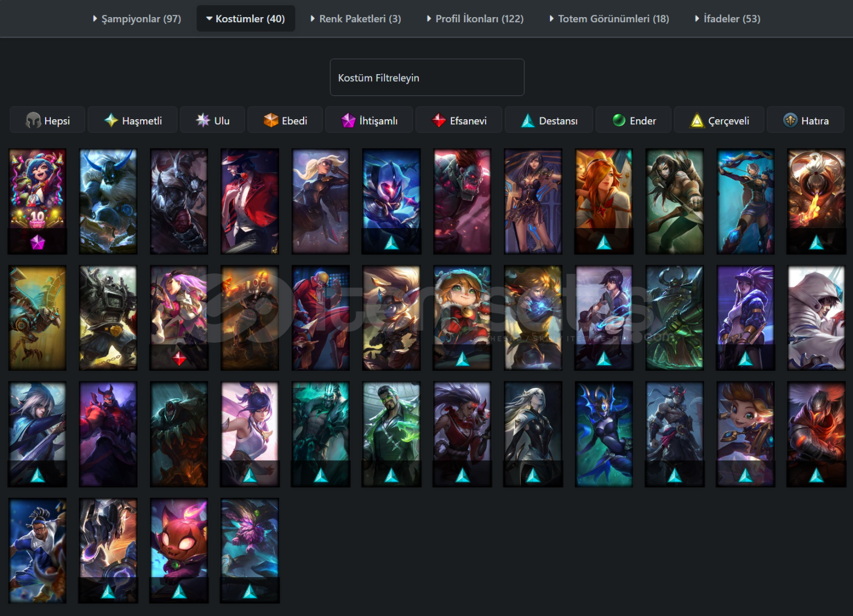Open the Profil İkonları (122) tab
Screen dimensions: 853x616
475,19
